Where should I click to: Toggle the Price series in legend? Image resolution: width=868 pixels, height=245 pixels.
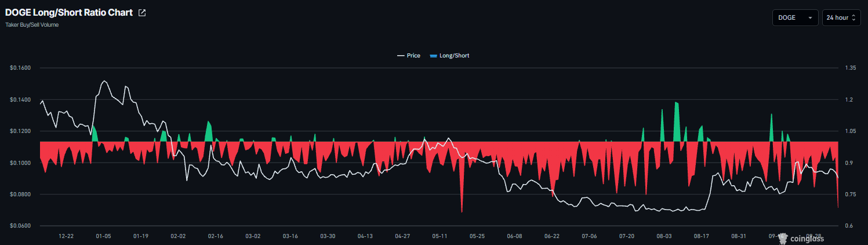point(409,56)
